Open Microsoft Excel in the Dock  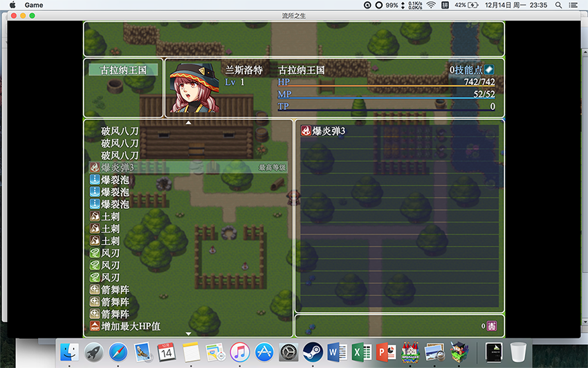(x=362, y=352)
